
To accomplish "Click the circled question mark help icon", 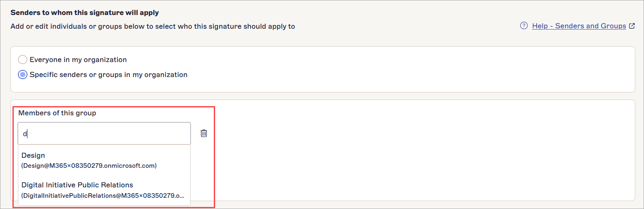I will point(524,26).
